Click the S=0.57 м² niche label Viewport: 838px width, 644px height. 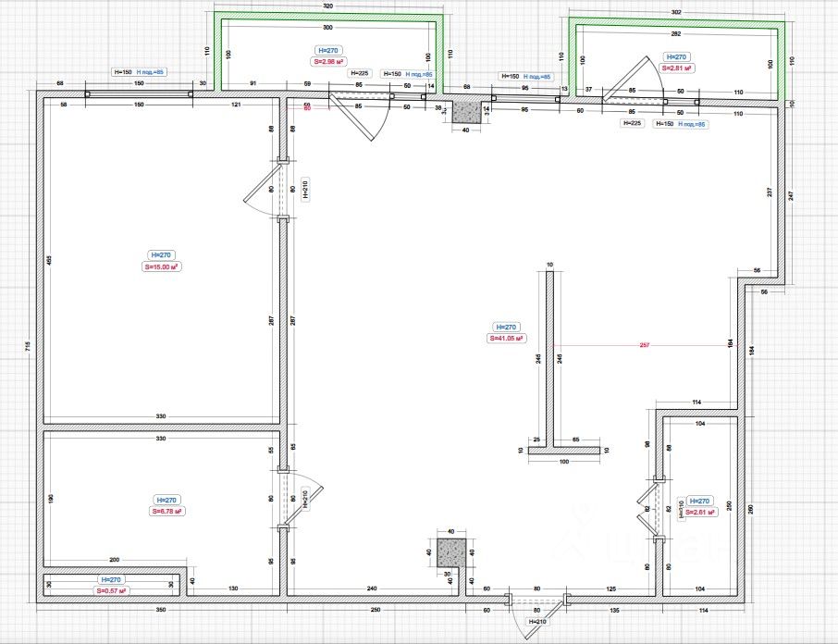coord(111,591)
